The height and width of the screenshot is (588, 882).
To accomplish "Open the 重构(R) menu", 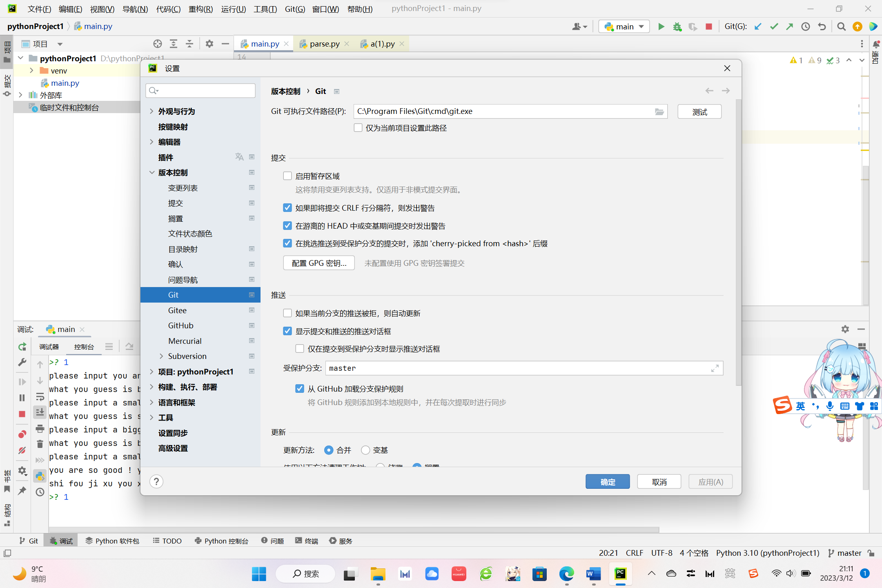I will [x=200, y=9].
